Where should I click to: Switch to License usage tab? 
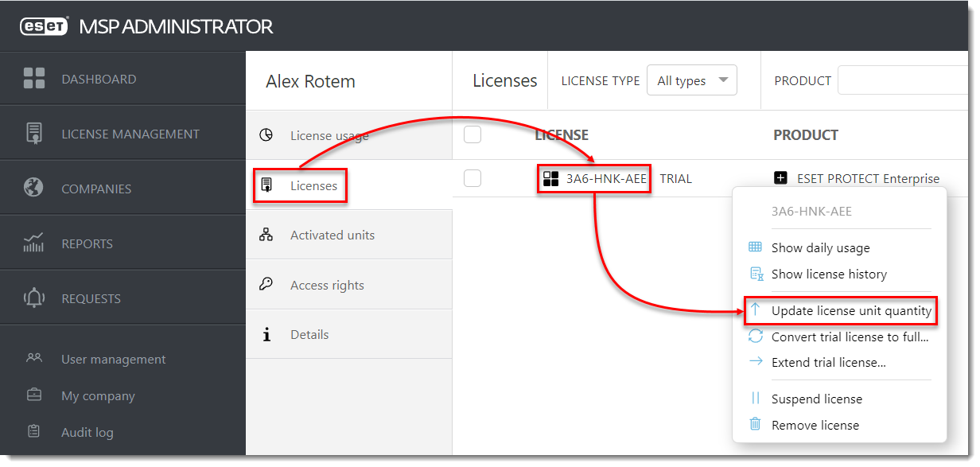348,135
